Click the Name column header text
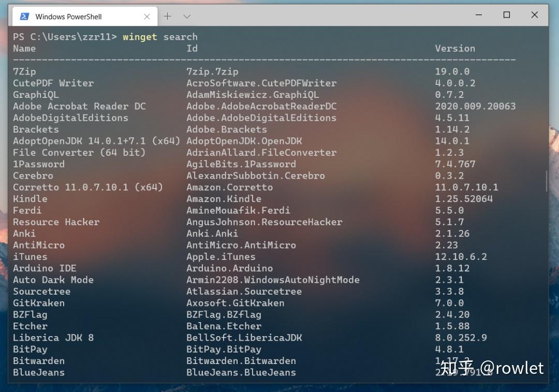 click(24, 48)
